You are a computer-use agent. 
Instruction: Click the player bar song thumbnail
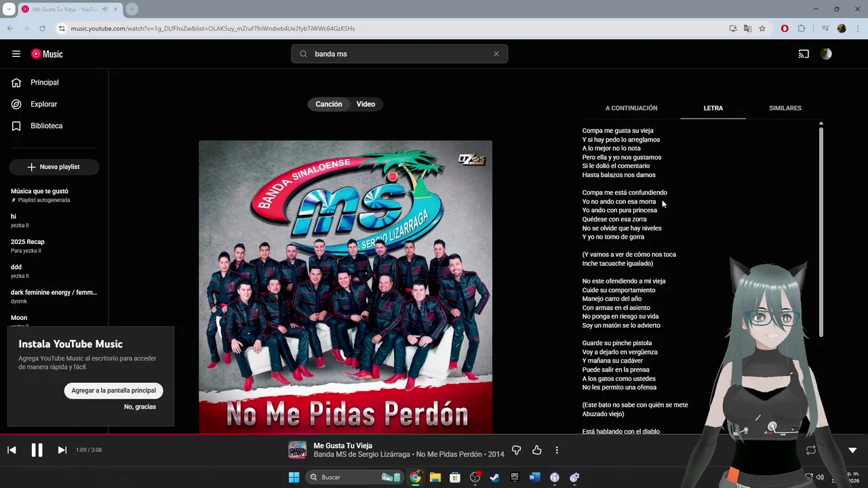click(297, 450)
